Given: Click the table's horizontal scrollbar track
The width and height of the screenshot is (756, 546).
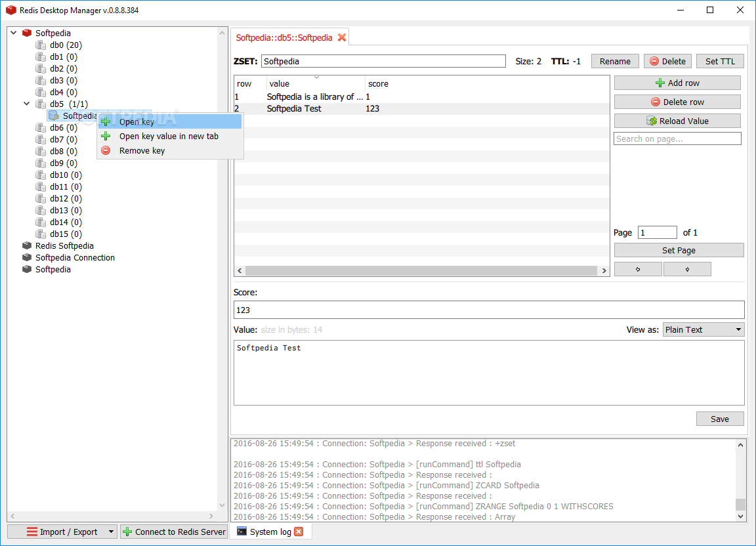Looking at the screenshot, I should 421,270.
